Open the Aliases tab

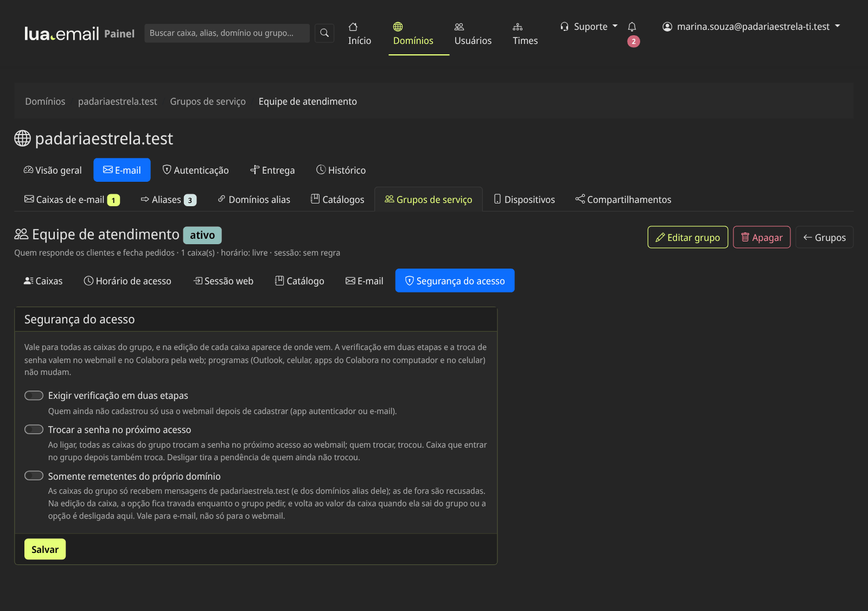click(x=169, y=200)
